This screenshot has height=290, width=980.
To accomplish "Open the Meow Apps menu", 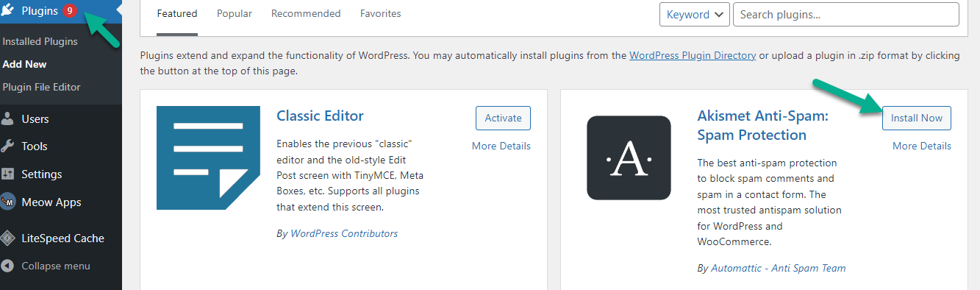I will pos(51,202).
